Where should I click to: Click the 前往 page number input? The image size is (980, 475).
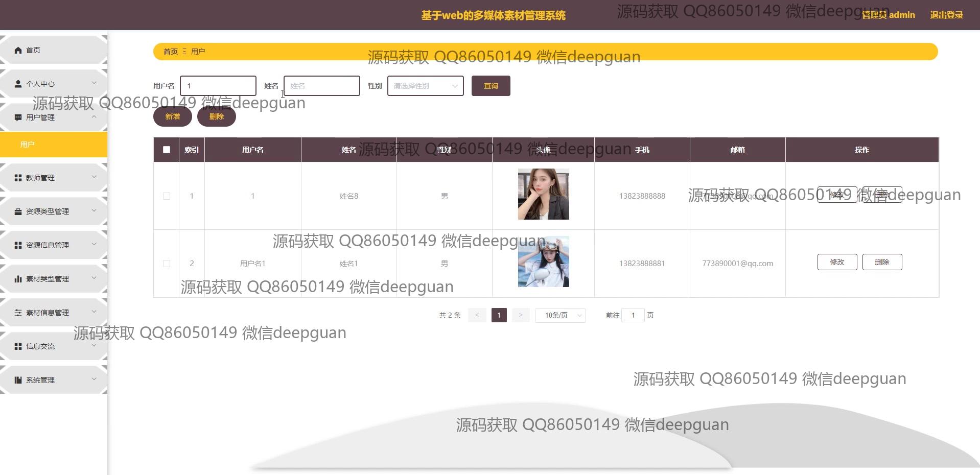[633, 315]
